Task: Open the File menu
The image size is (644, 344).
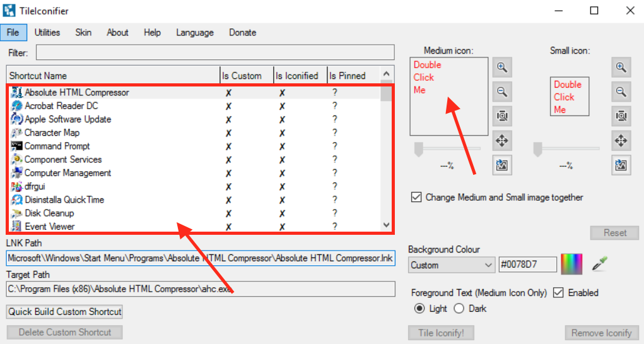Action: (x=13, y=32)
